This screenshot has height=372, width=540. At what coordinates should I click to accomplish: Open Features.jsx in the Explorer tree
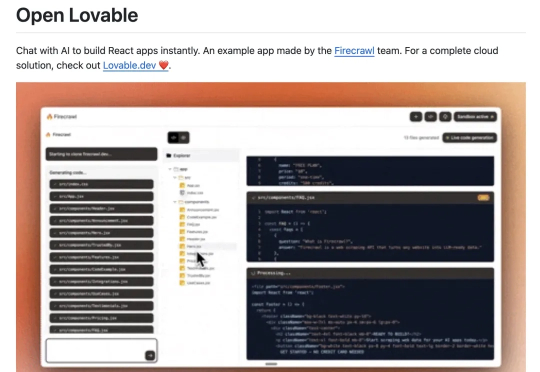point(194,232)
